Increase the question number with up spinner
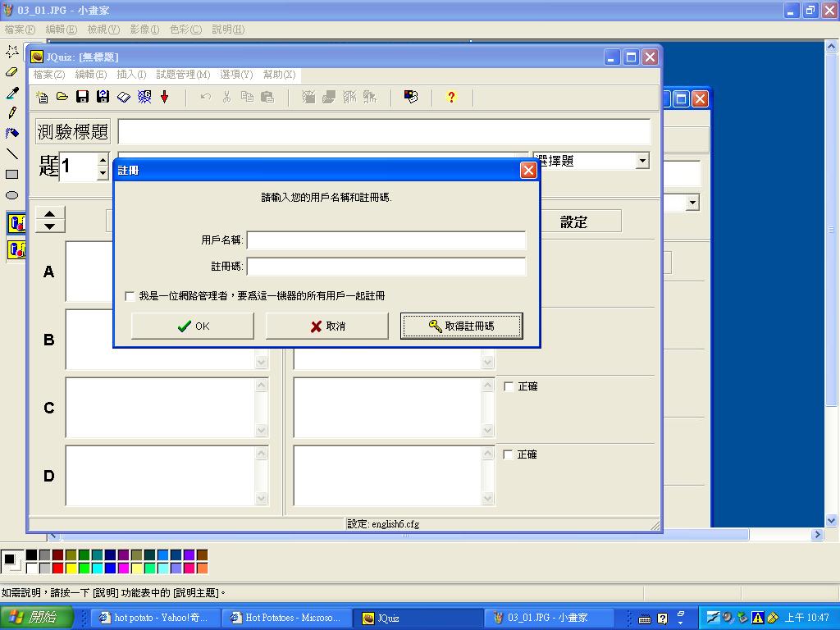 [x=103, y=161]
